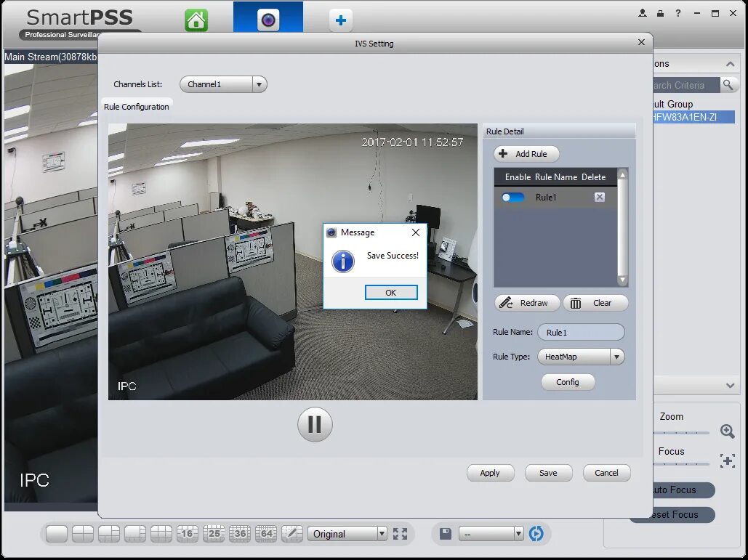Adjust the Focus slider
The height and width of the screenshot is (560, 748).
[681, 463]
